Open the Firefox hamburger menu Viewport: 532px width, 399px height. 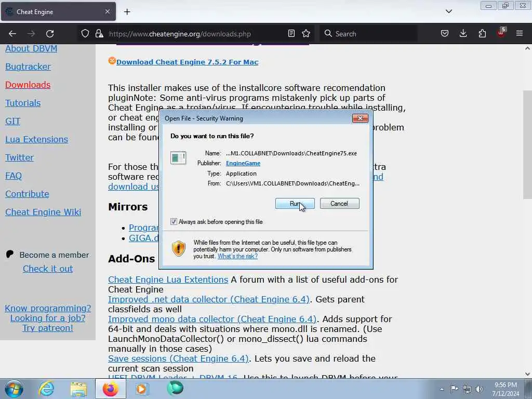click(x=520, y=33)
